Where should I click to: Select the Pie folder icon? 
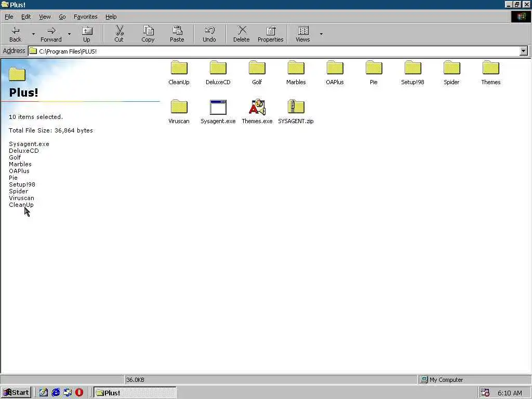tap(374, 68)
